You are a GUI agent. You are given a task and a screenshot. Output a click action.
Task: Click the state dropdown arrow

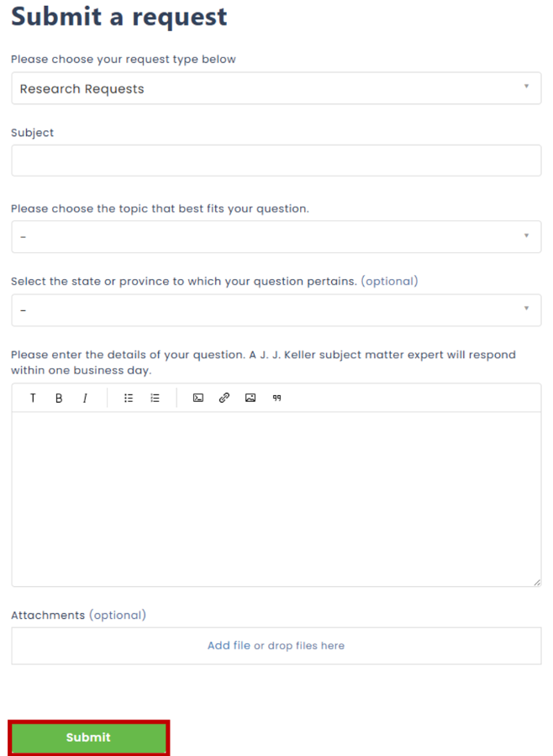526,308
